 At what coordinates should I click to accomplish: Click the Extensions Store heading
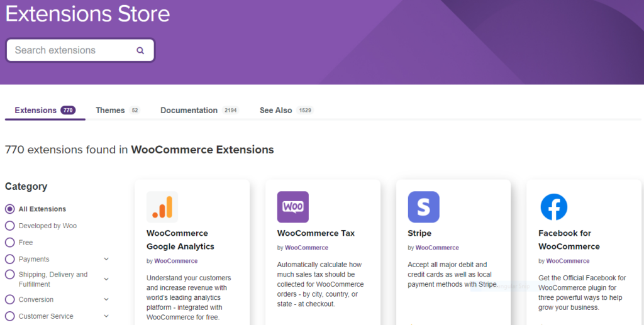coord(87,14)
